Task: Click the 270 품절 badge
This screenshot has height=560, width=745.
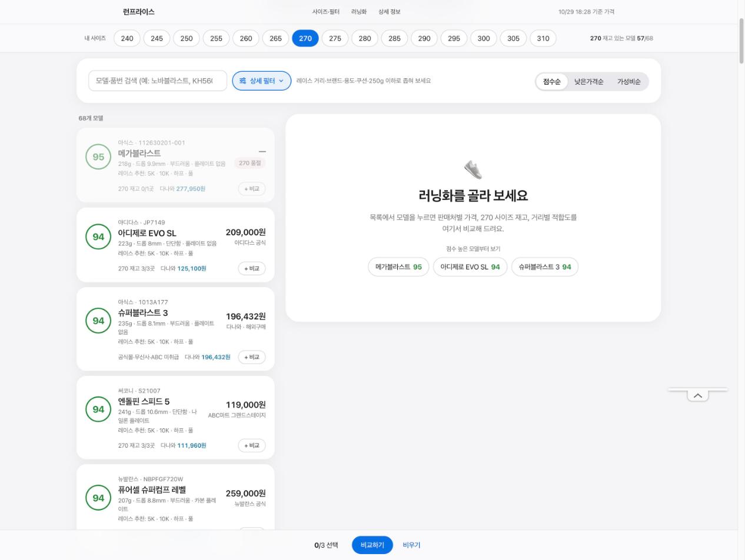Action: tap(250, 163)
